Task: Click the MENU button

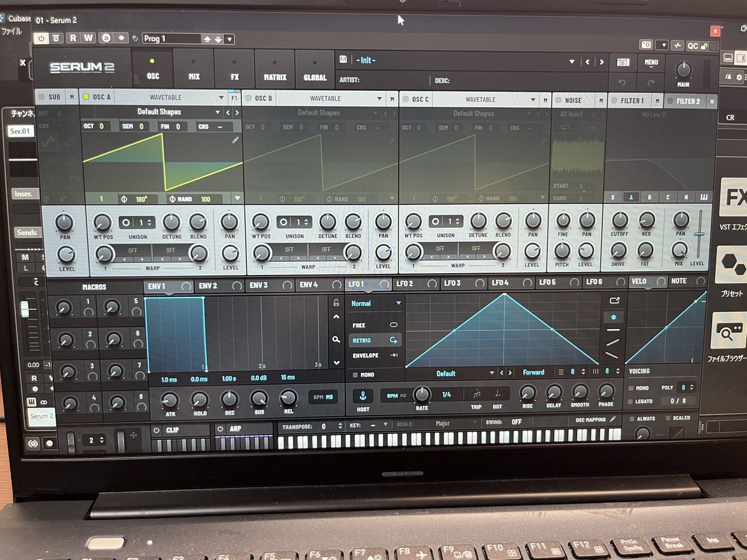Action: [651, 62]
